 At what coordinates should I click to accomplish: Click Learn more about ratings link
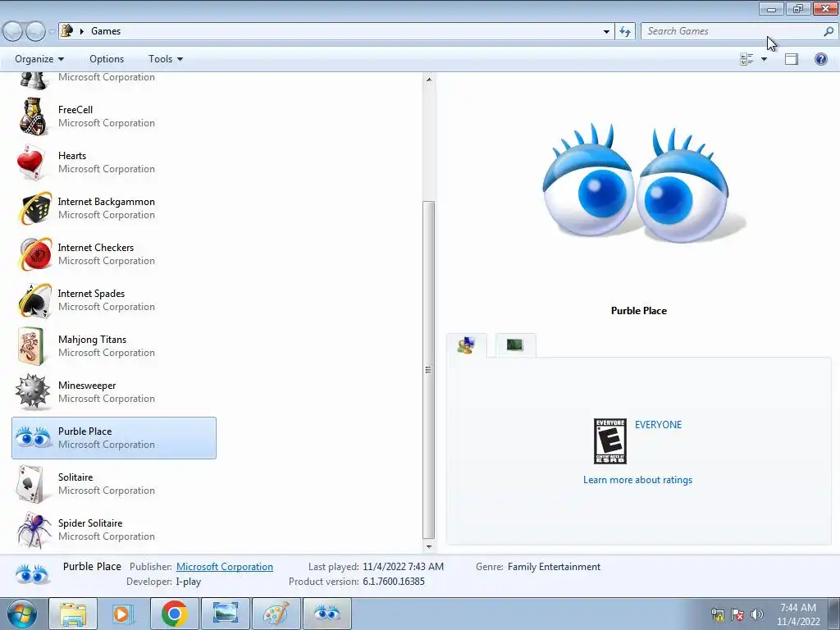pos(637,480)
